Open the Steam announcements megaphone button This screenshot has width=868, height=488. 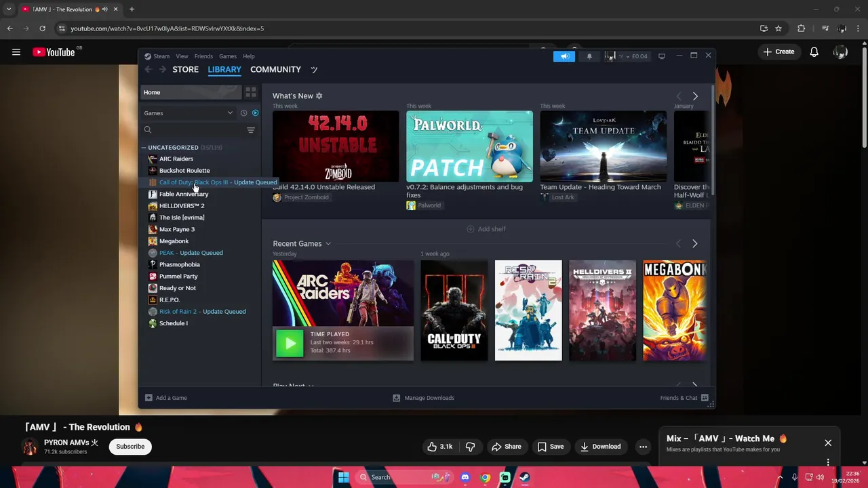[x=564, y=56]
